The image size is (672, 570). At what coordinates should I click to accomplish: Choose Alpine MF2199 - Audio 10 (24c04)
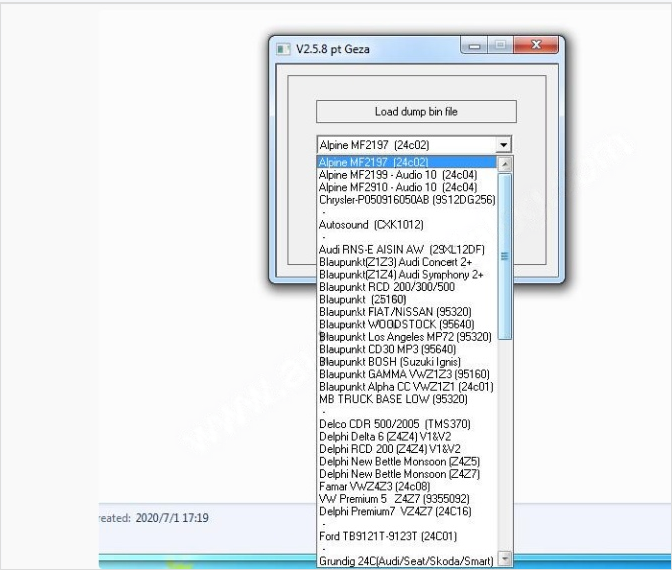pos(407,174)
